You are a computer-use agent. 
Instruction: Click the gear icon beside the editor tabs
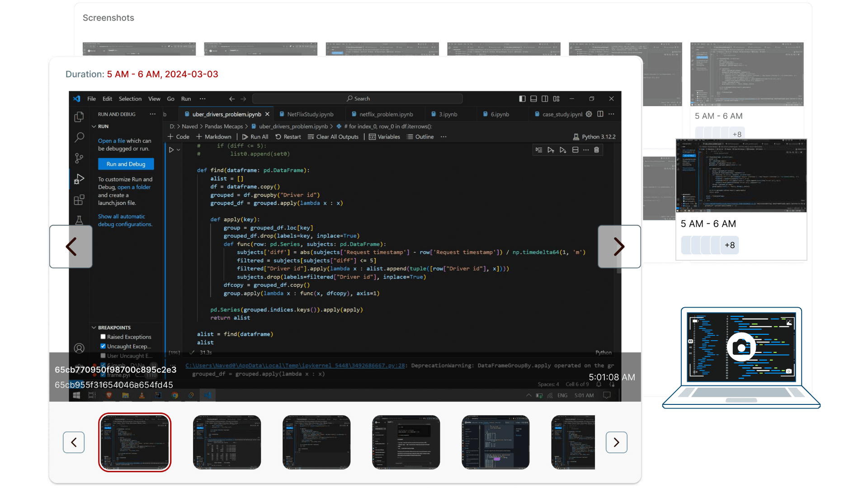589,114
